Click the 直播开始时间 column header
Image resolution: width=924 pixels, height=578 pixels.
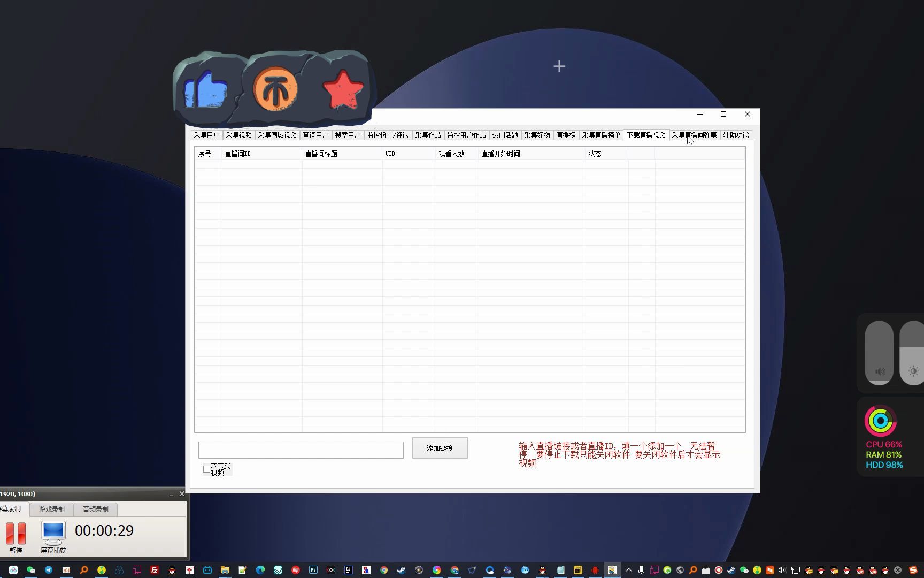click(x=532, y=154)
